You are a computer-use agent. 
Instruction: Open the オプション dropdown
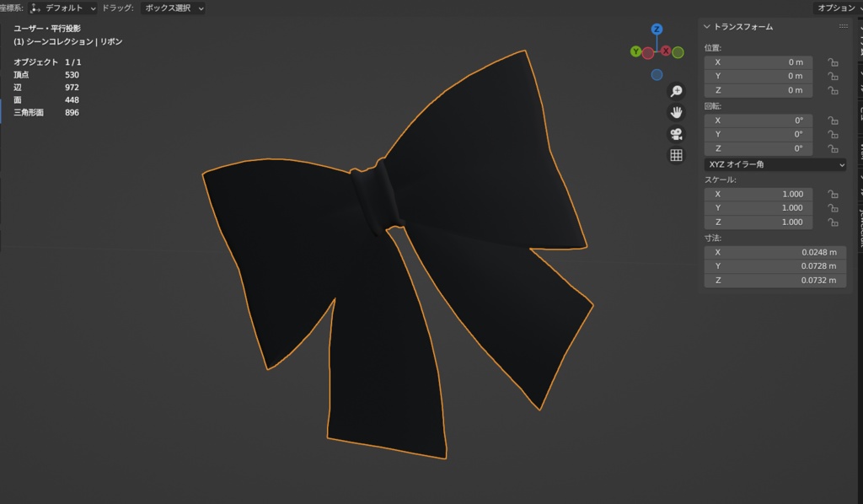click(x=838, y=8)
